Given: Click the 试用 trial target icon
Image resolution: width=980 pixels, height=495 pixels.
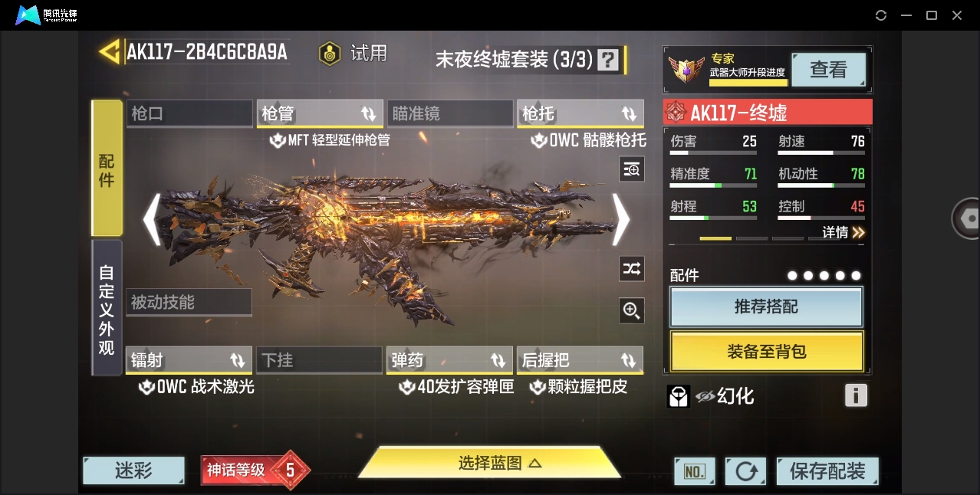Looking at the screenshot, I should pyautogui.click(x=331, y=54).
